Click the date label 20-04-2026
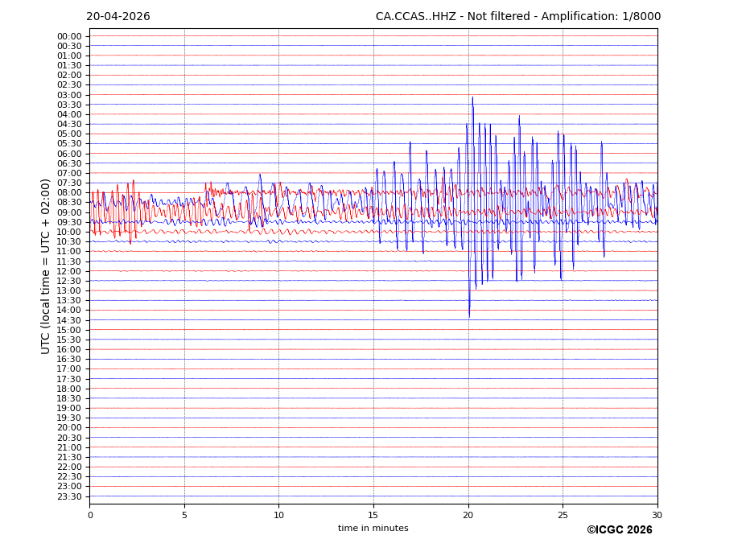Viewport: 746px width, 560px height. coord(118,17)
